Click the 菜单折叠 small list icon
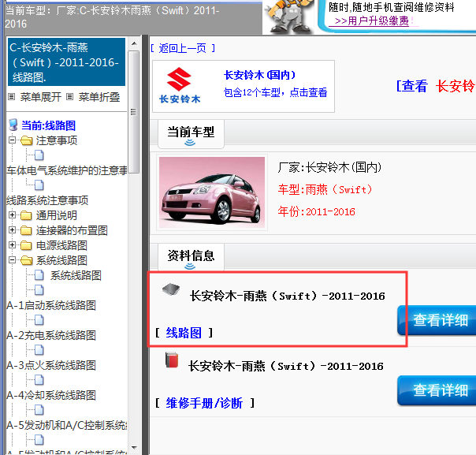Viewport: 476px width, 455px height. pyautogui.click(x=70, y=97)
